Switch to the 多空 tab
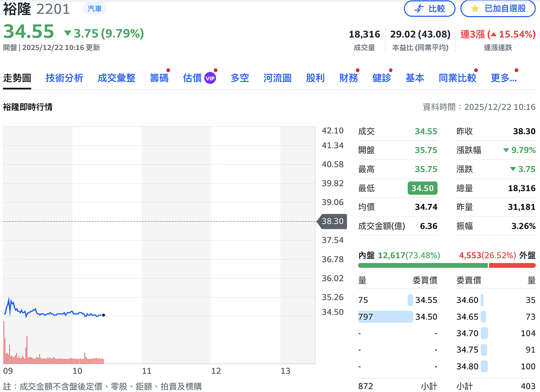Viewport: 540px width, 392px height. (240, 78)
